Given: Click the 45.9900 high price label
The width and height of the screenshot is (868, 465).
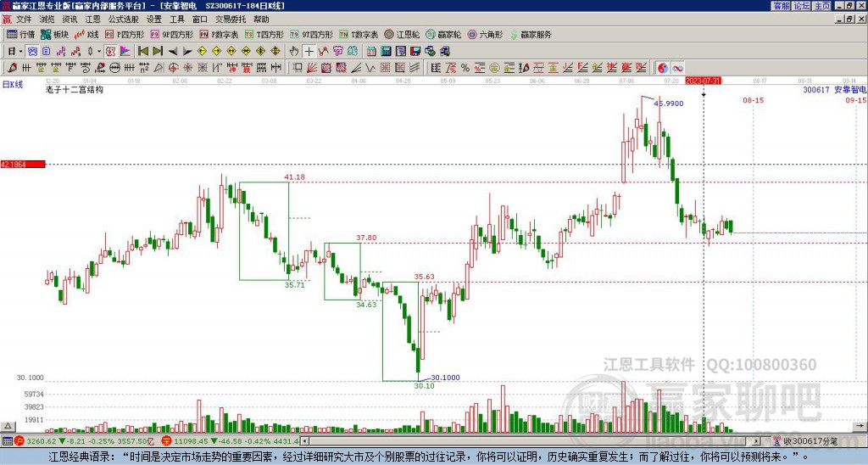Looking at the screenshot, I should [669, 103].
